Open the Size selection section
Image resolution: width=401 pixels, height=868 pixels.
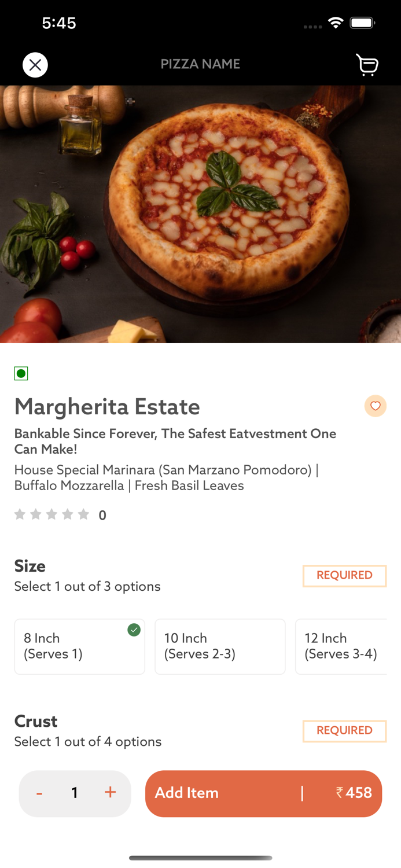30,567
